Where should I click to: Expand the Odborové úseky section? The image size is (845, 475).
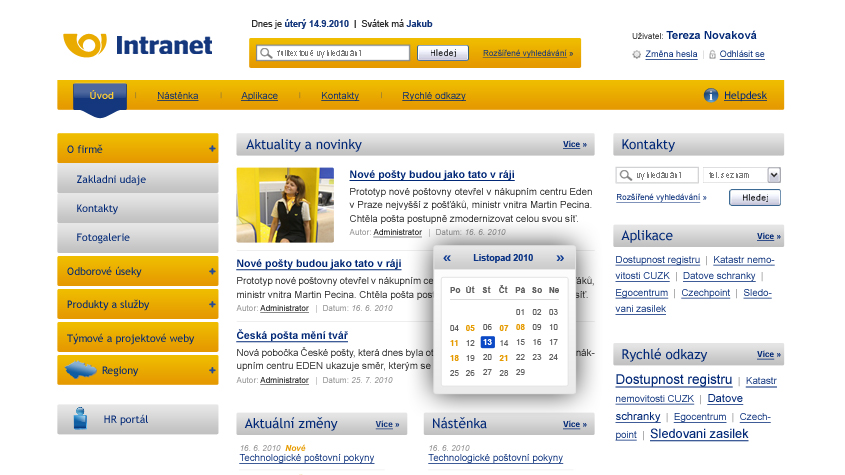[212, 271]
